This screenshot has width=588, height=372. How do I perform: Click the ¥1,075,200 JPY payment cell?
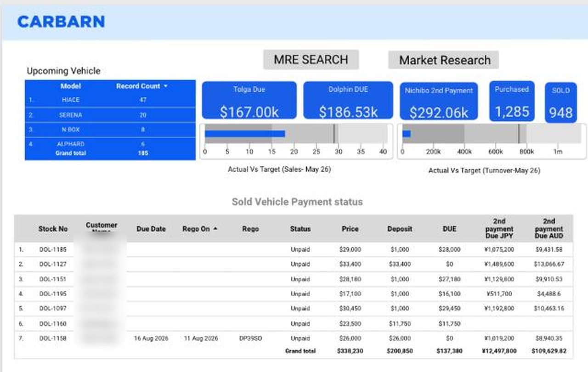499,250
